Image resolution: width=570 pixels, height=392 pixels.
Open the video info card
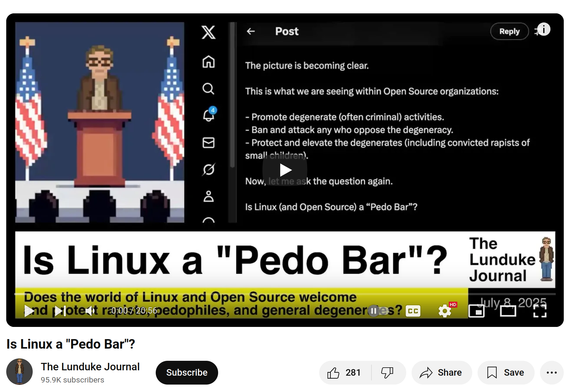[x=544, y=29]
